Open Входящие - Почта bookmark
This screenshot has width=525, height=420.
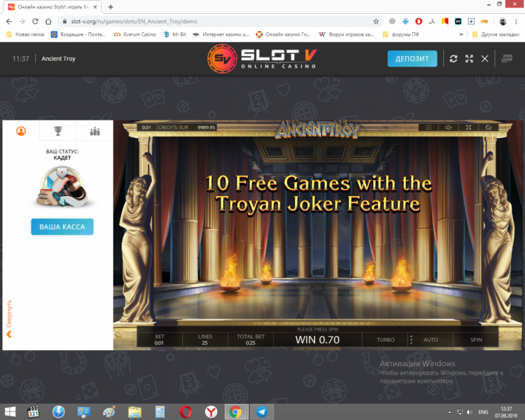click(78, 34)
